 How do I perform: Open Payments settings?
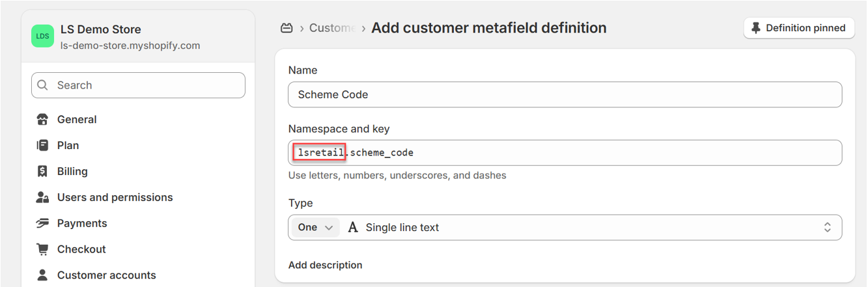82,223
